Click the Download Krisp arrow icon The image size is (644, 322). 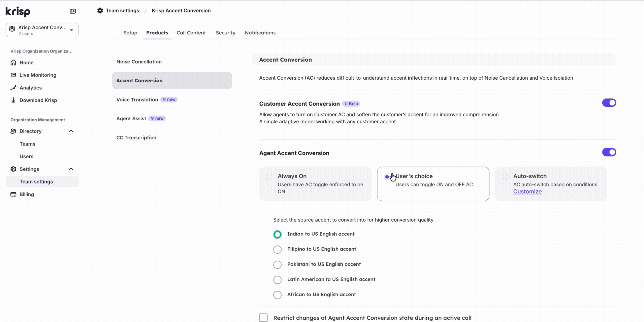(13, 100)
